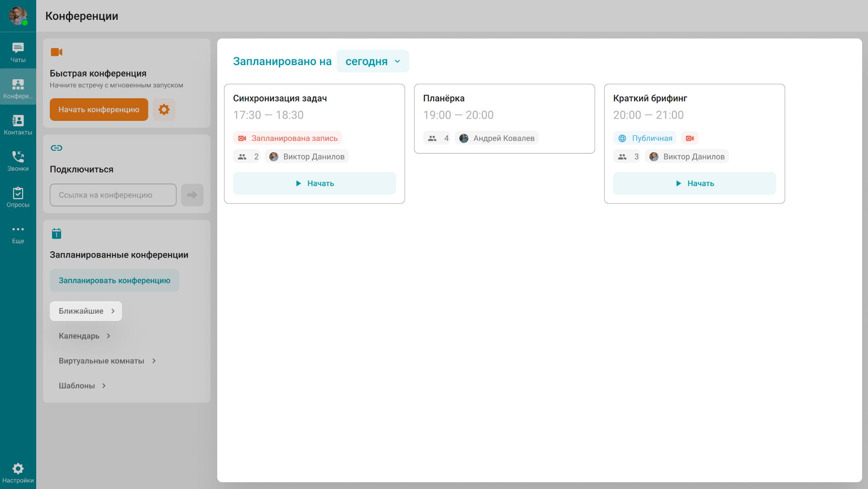Click the Конференции page header
Image resolution: width=868 pixels, height=489 pixels.
tap(81, 16)
